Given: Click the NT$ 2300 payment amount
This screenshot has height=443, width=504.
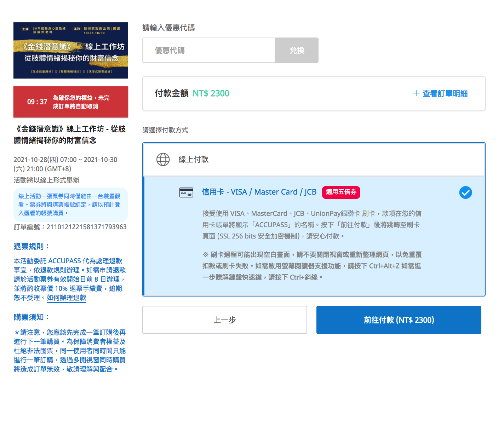Looking at the screenshot, I should [x=211, y=93].
